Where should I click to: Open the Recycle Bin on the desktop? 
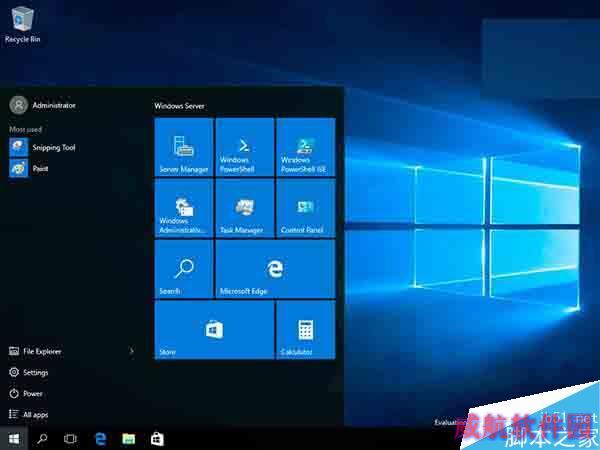tap(22, 22)
